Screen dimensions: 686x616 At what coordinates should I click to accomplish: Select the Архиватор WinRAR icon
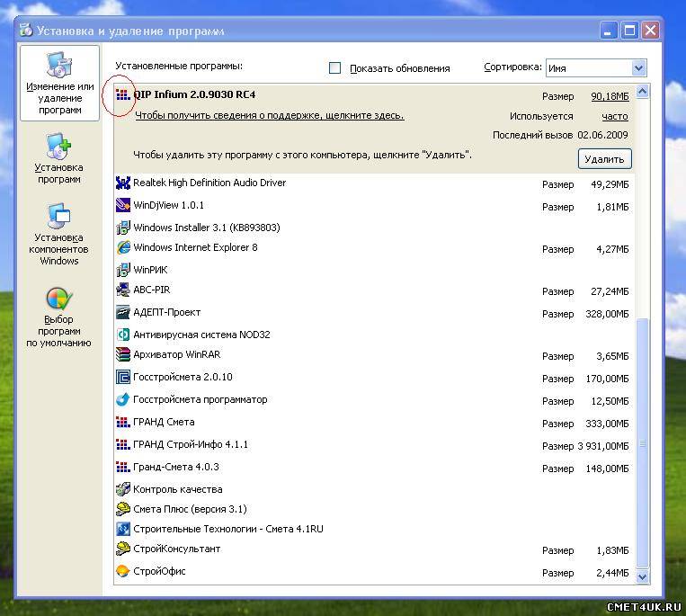point(123,355)
